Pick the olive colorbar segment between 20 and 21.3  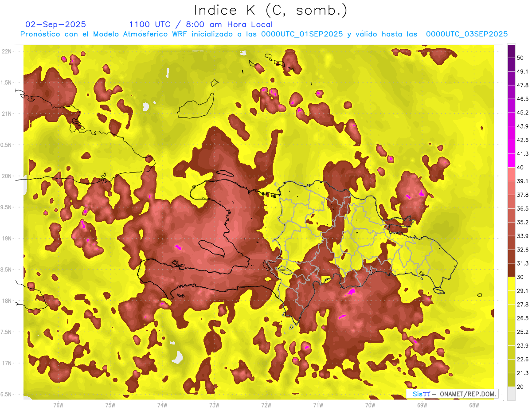[x=511, y=380]
